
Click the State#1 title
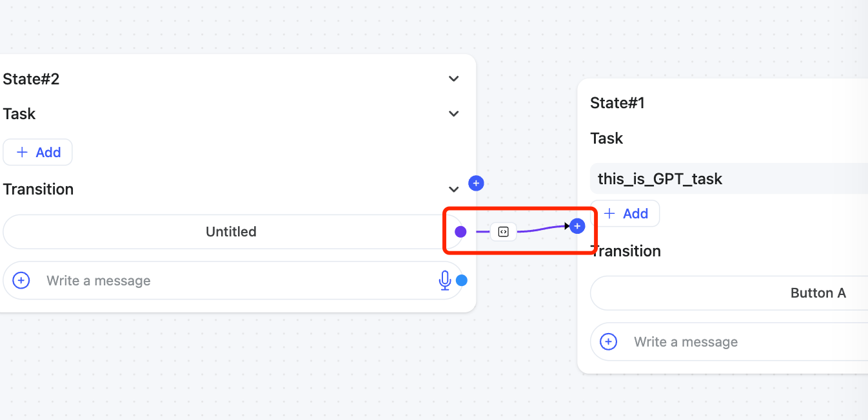click(618, 103)
